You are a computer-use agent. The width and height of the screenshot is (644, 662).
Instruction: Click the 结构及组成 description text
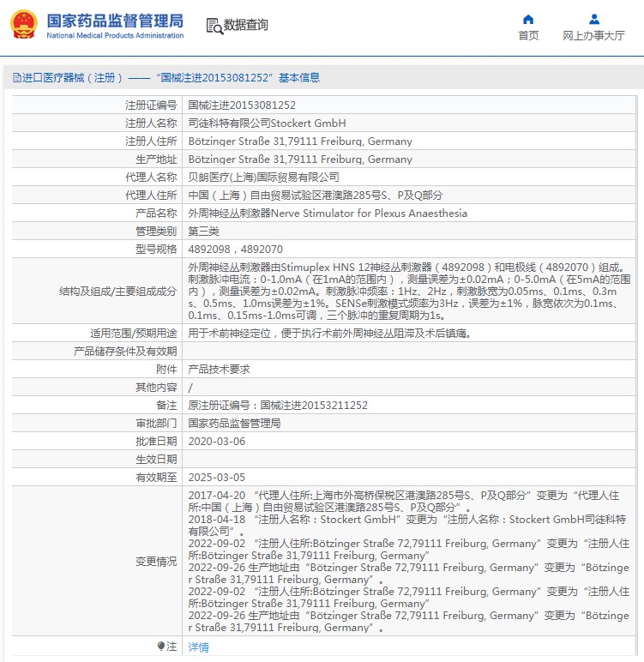point(409,292)
